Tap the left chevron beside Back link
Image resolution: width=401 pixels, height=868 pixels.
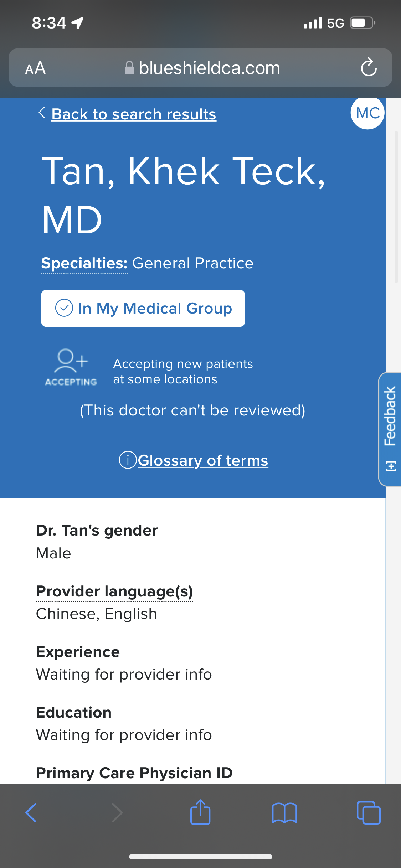[42, 113]
